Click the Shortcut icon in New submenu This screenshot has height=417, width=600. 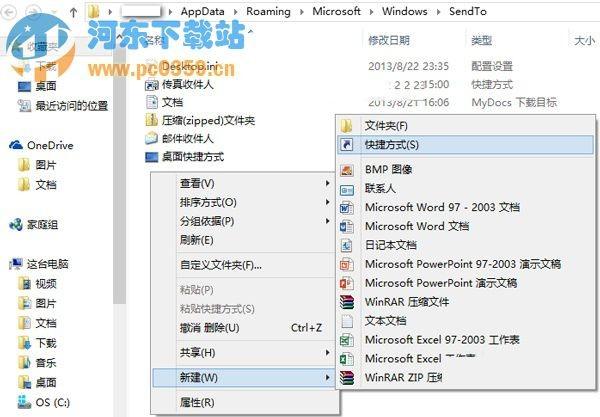click(x=347, y=145)
